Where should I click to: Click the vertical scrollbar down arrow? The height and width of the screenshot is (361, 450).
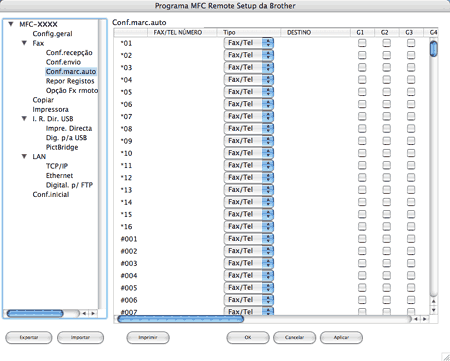(433, 310)
